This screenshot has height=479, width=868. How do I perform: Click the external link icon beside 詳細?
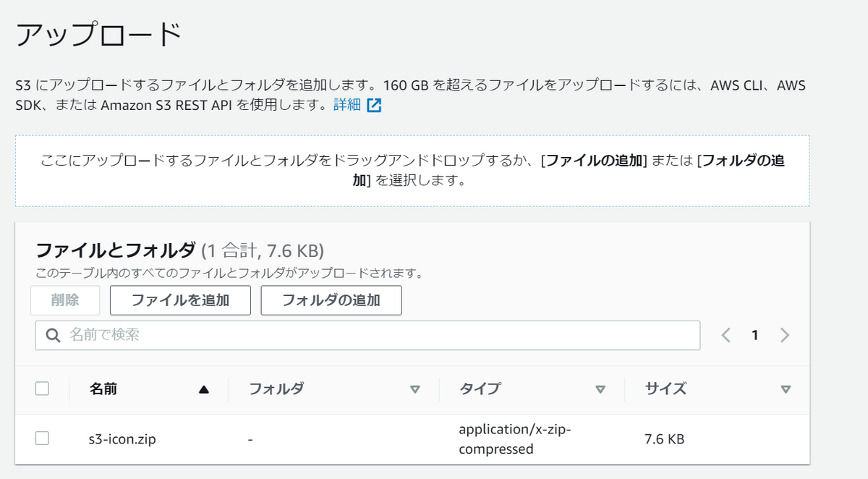374,105
